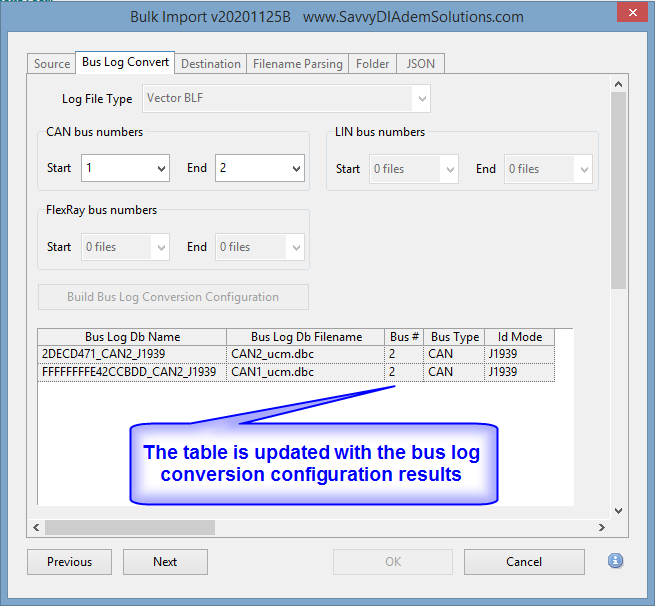This screenshot has width=655, height=606.
Task: Switch to the Source tab
Action: 52,63
